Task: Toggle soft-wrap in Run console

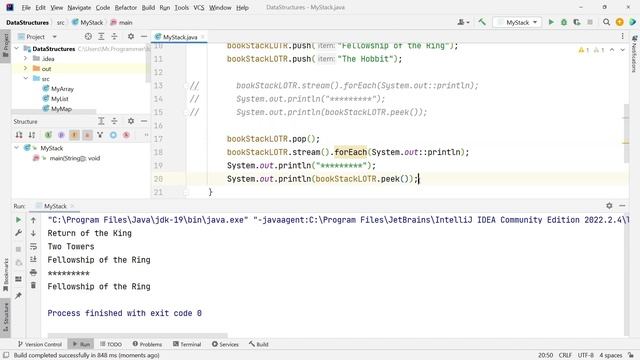Action: point(33,246)
